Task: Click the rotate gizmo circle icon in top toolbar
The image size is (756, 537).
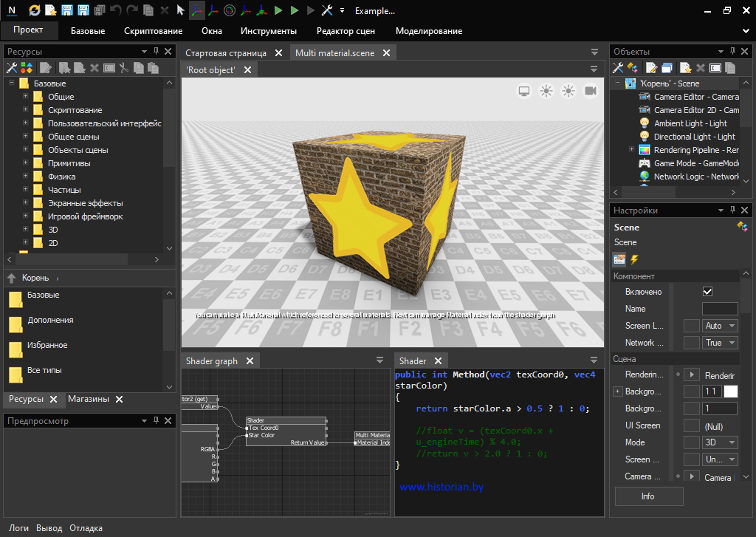Action: point(229,10)
